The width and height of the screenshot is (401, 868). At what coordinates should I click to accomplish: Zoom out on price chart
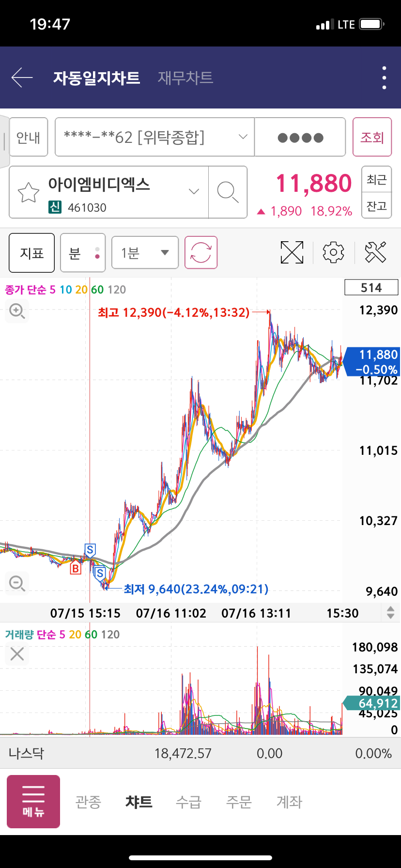pos(17,583)
